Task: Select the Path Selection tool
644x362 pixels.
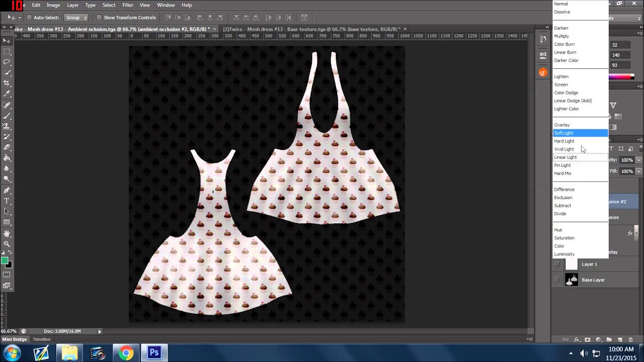Action: (x=7, y=212)
